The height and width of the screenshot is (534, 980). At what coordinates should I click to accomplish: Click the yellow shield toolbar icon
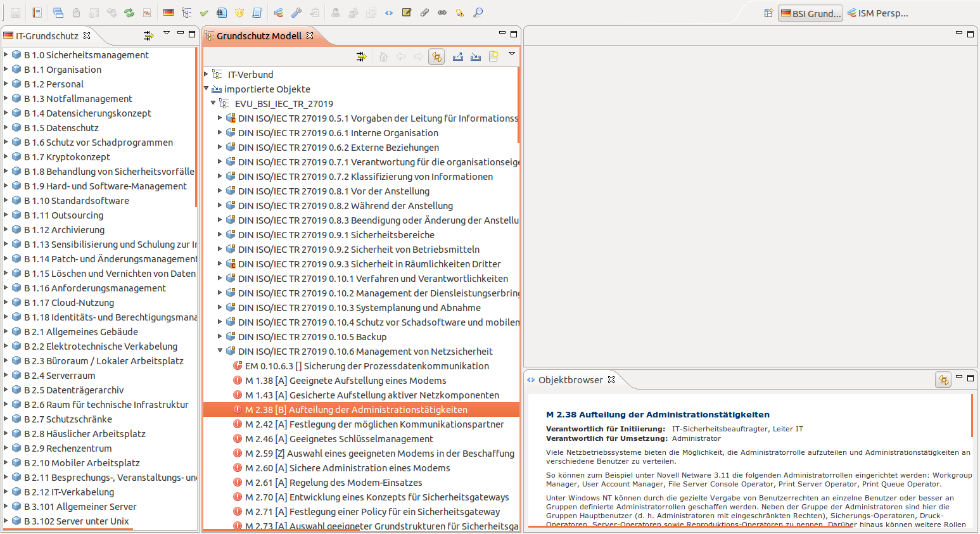pyautogui.click(x=239, y=13)
